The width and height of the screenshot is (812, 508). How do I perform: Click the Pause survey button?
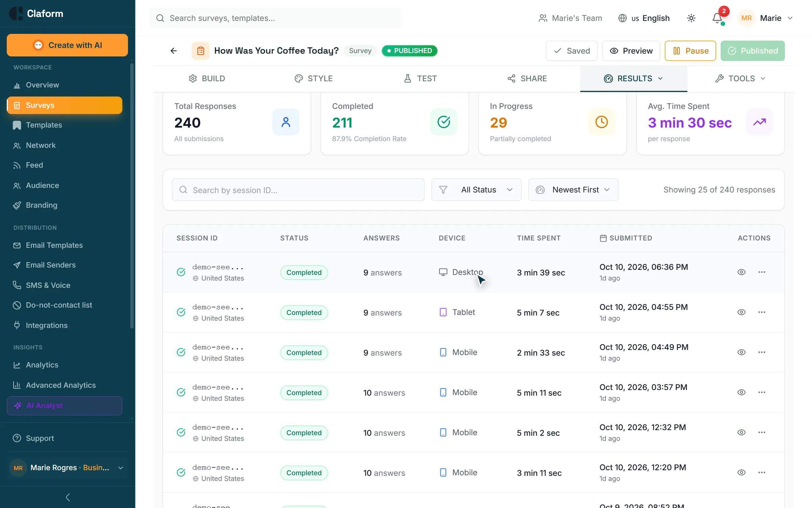point(690,51)
